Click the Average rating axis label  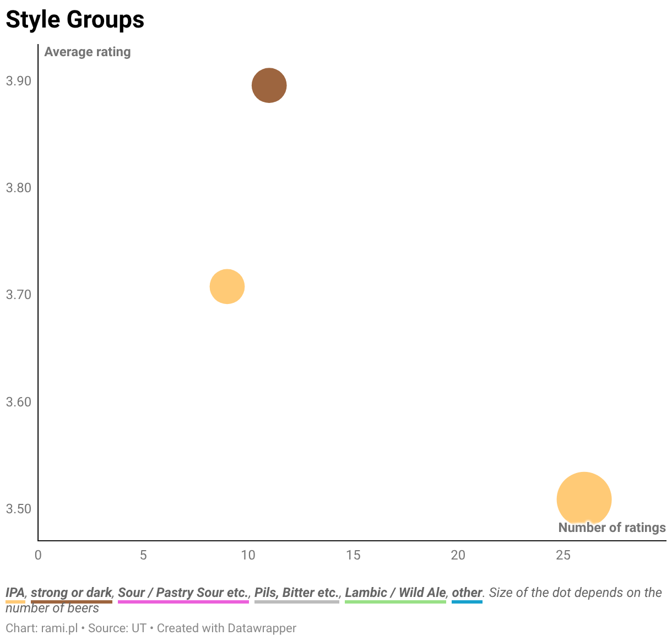pos(88,52)
